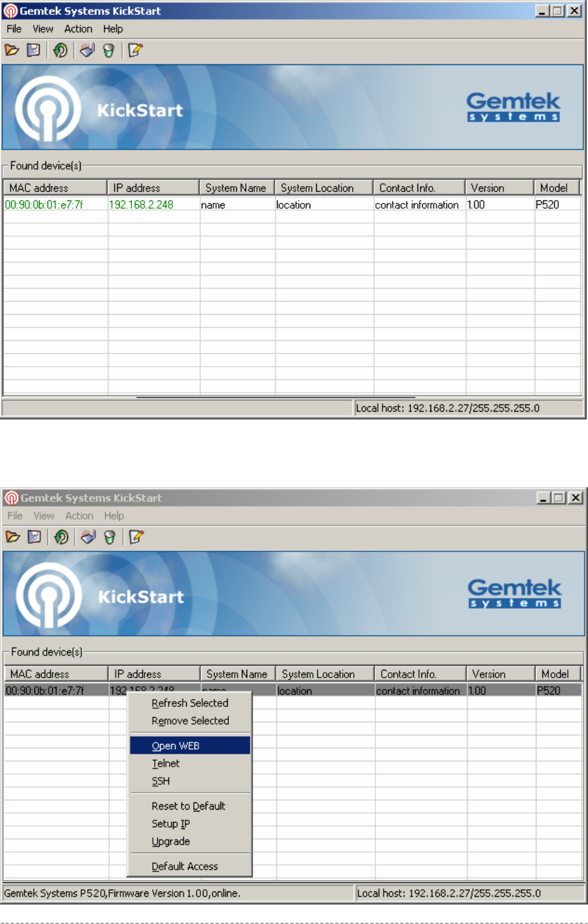Open Action menu in grayed-out KickStart window
The image size is (588, 924).
click(x=79, y=516)
